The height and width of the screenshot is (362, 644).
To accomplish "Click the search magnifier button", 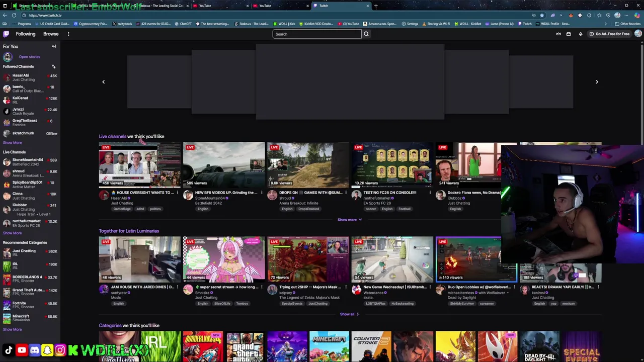I will coord(366,34).
